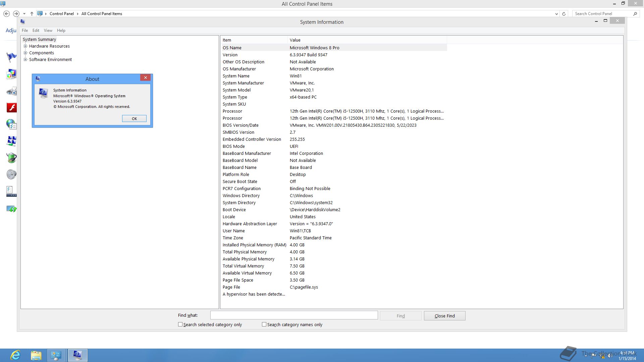Click the Find button
Viewport: 644px width, 362px height.
400,316
